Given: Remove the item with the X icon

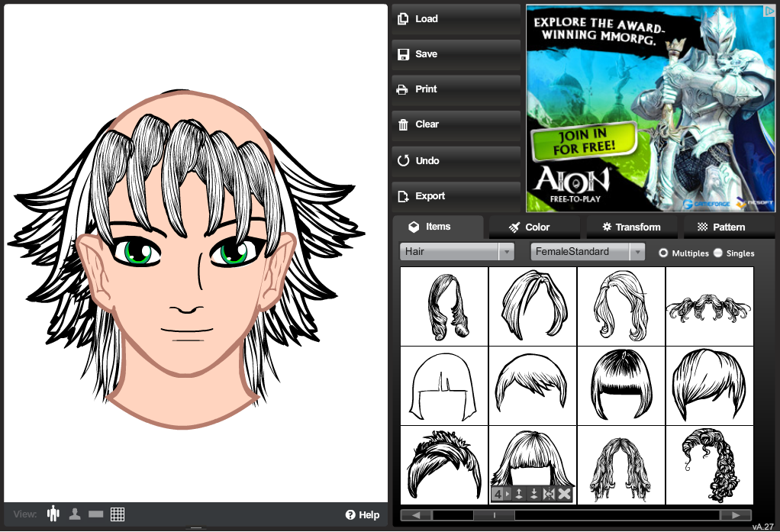Looking at the screenshot, I should (564, 495).
